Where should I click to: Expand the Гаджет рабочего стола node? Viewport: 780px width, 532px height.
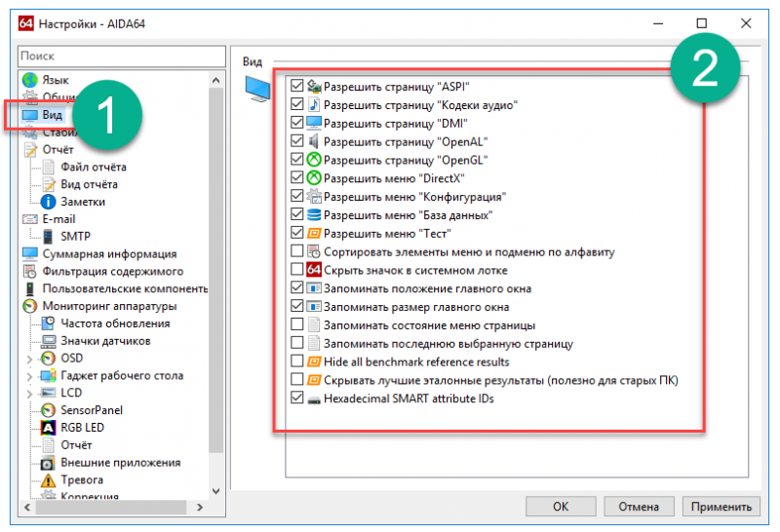(x=29, y=376)
